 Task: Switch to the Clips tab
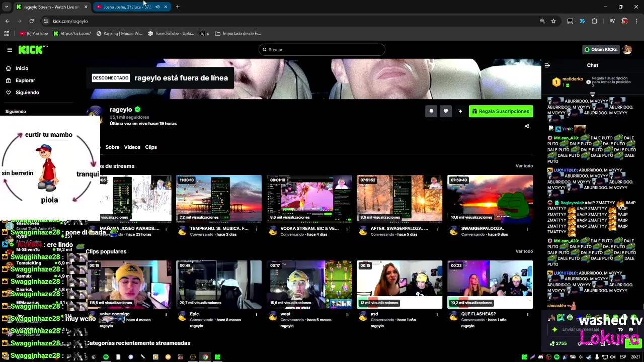[x=151, y=147]
